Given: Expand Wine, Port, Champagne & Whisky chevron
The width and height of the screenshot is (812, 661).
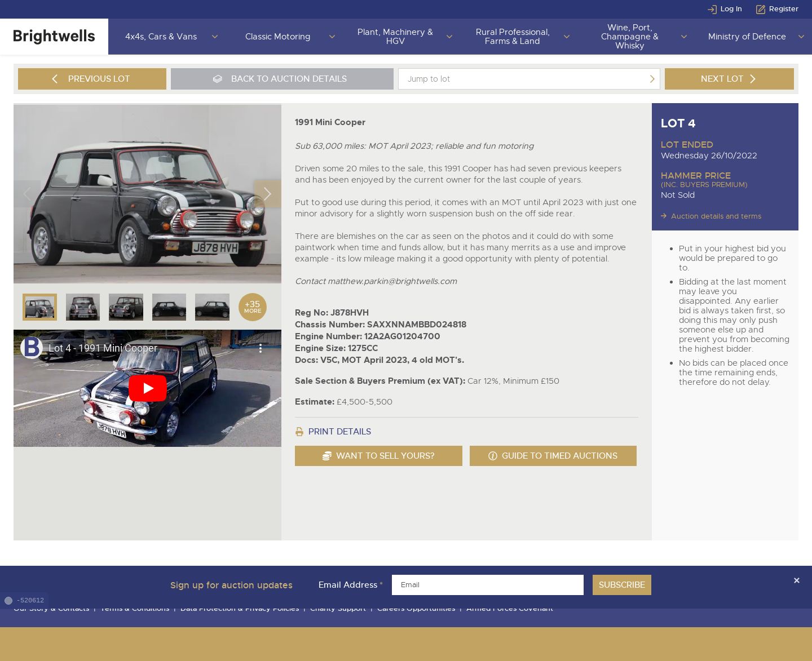Looking at the screenshot, I should click(684, 37).
